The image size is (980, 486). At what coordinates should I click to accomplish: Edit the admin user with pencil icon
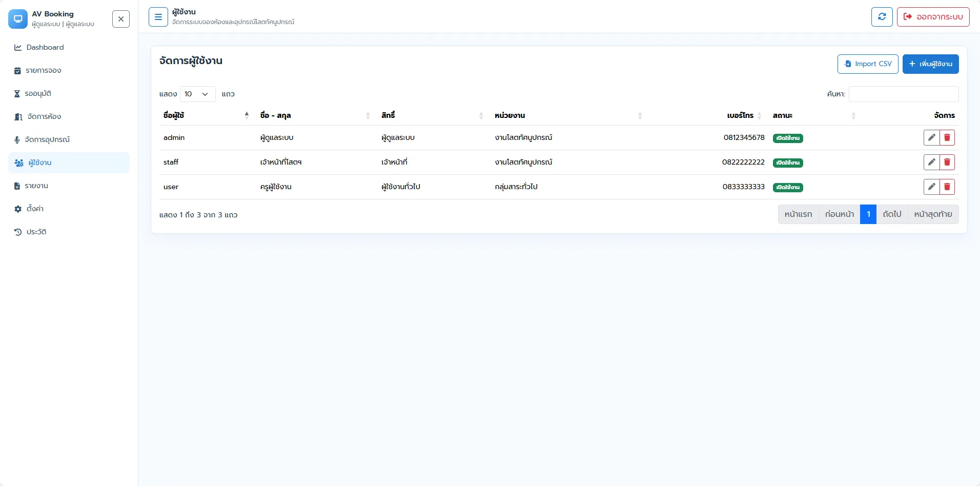point(932,137)
